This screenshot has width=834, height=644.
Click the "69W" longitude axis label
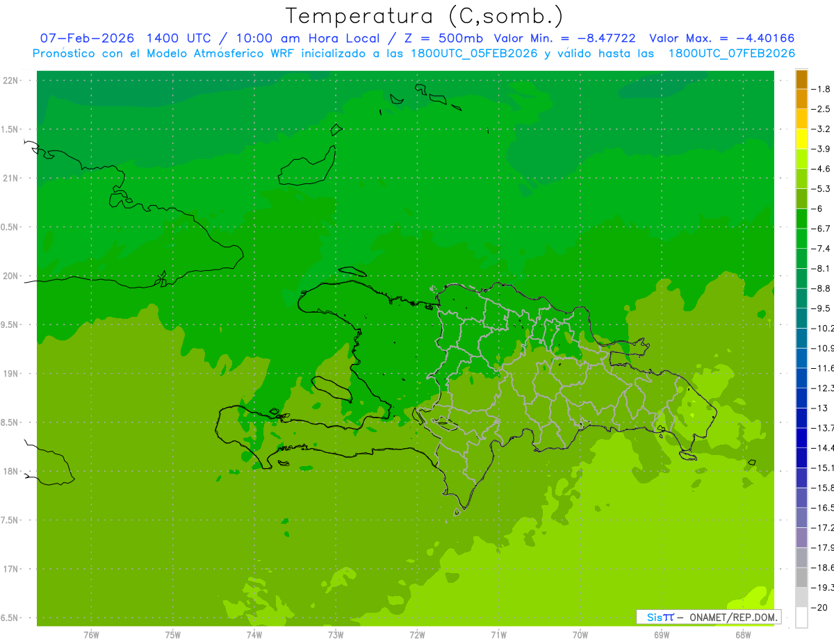pyautogui.click(x=661, y=635)
